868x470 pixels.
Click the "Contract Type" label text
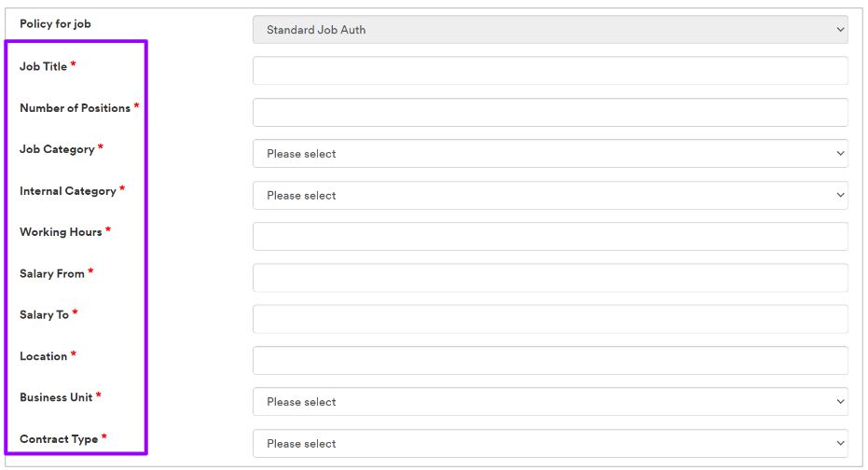coord(59,439)
